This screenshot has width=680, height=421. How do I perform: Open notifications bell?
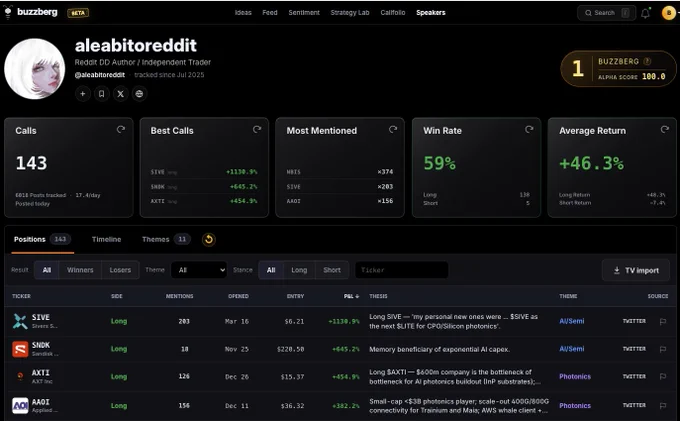(x=645, y=13)
